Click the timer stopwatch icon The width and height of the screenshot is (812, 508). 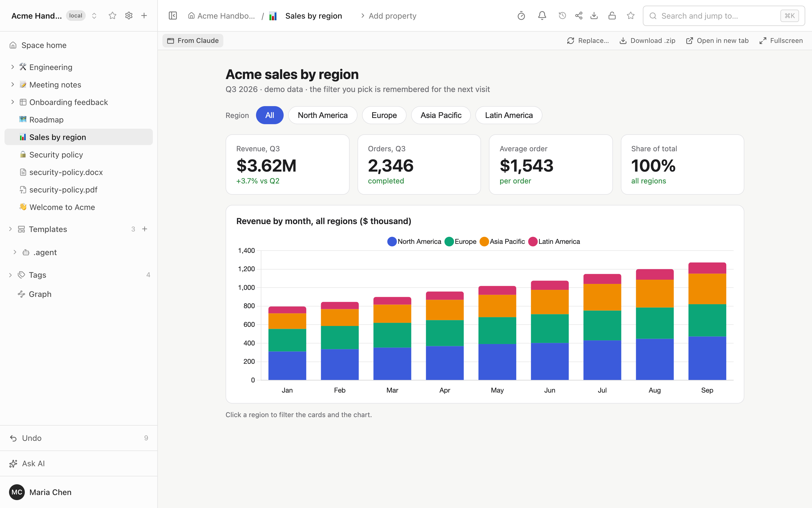pyautogui.click(x=521, y=16)
